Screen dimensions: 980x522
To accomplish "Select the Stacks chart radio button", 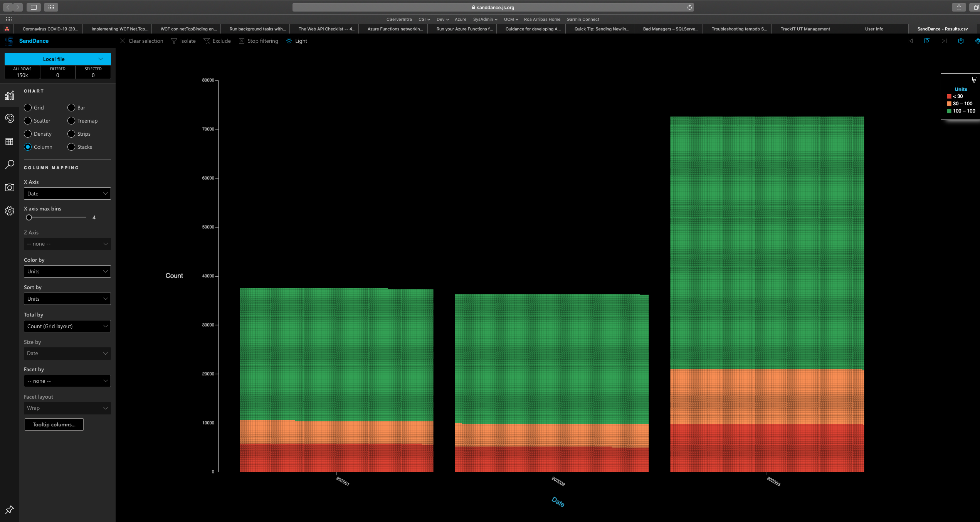I will pos(71,147).
